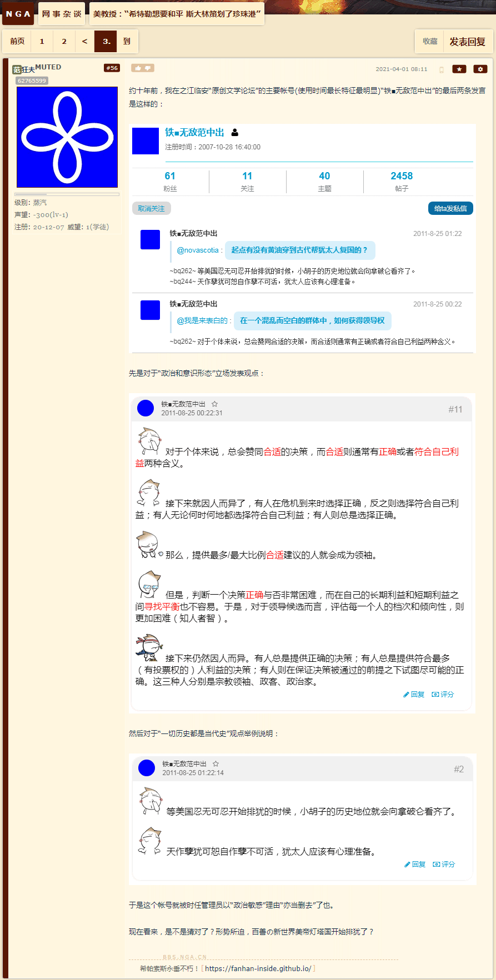The image size is (496, 980).
Task: Click timestamp 2011-8-25 00:22
Action: (437, 304)
